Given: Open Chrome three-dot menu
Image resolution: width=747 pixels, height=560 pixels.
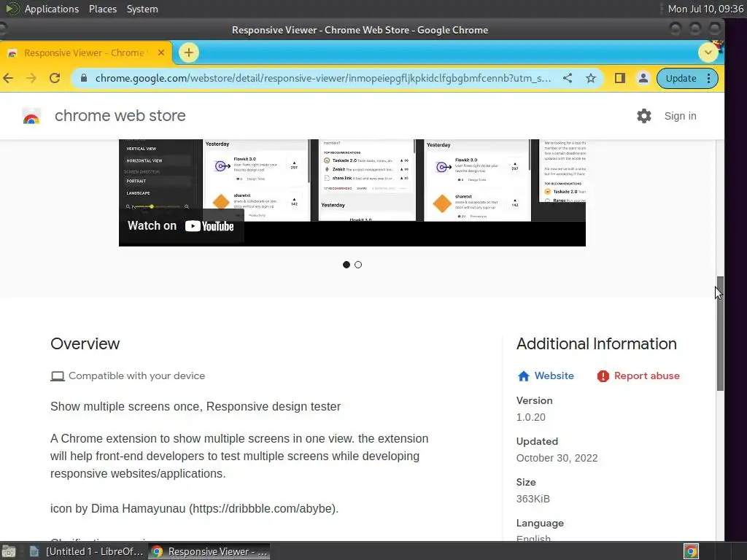Looking at the screenshot, I should [709, 79].
